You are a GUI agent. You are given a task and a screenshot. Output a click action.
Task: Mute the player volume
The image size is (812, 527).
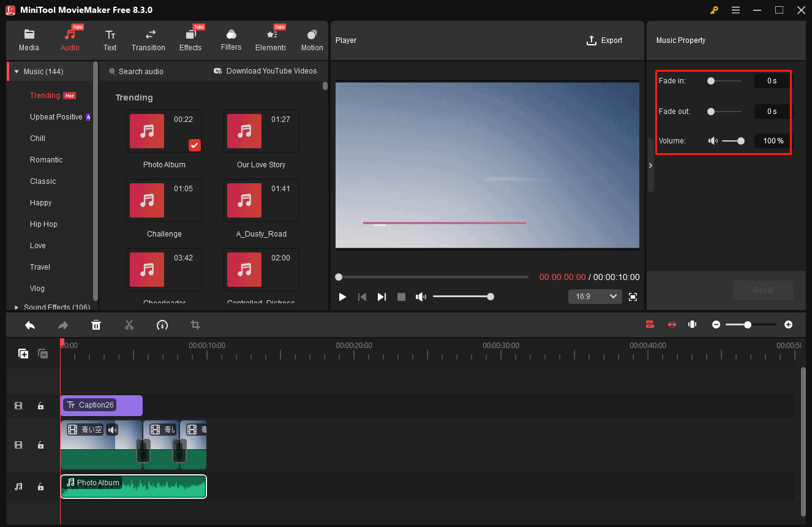421,297
